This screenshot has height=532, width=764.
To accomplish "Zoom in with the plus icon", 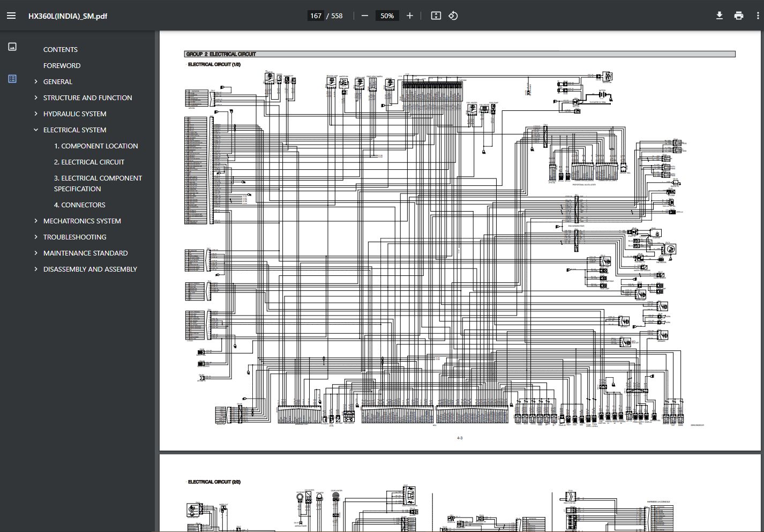I will tap(410, 16).
